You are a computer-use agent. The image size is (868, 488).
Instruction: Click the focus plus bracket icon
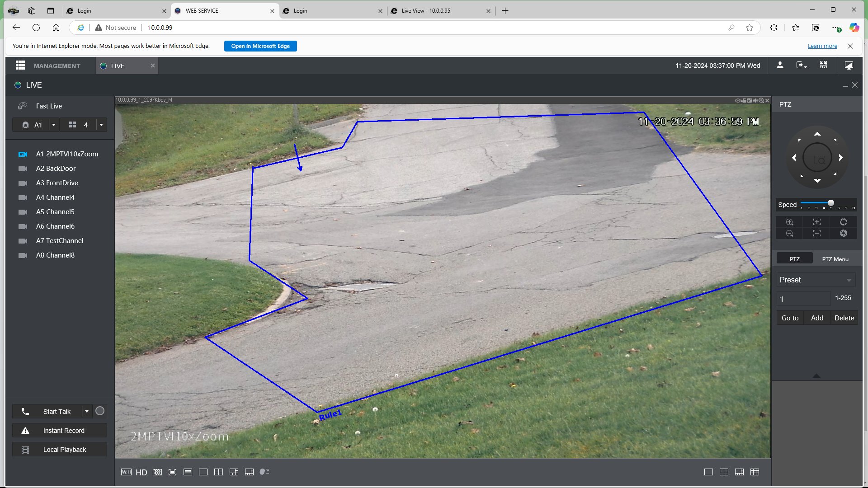(x=817, y=222)
